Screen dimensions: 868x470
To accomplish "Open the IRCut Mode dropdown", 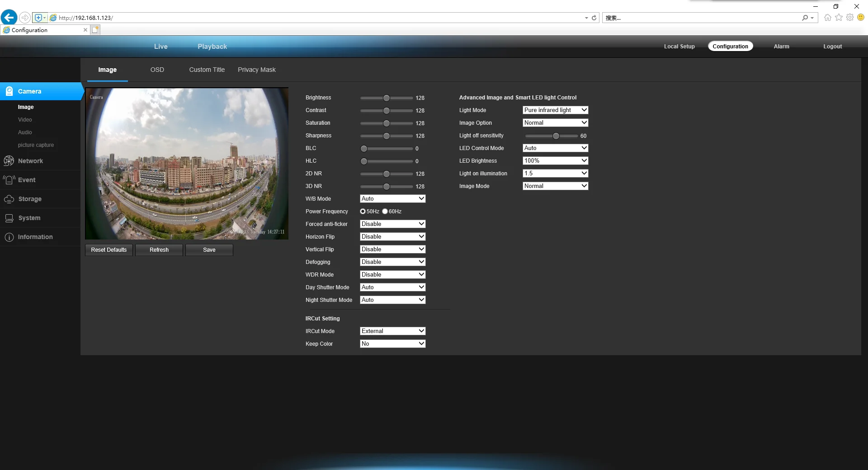I will coord(392,331).
